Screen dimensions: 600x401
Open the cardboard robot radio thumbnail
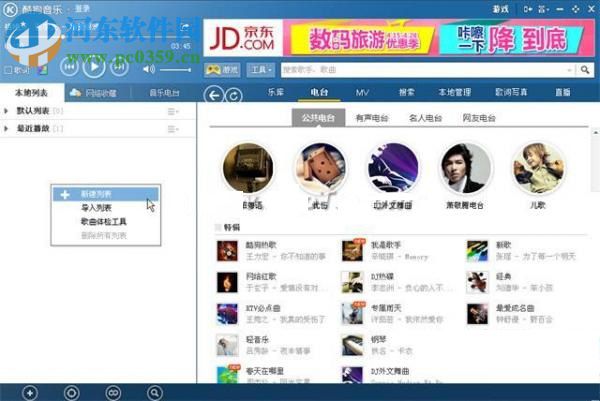321,168
